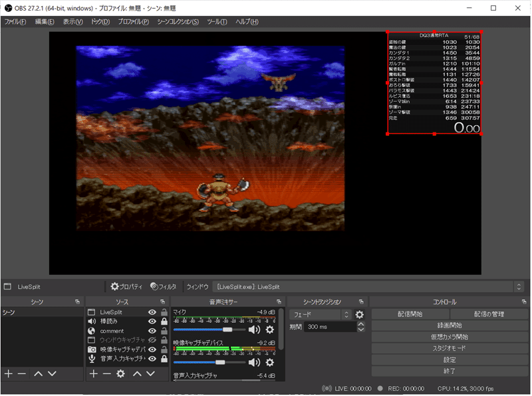Hide the 映像キャプチャデバイス source eye icon
The width and height of the screenshot is (532, 396).
[152, 350]
